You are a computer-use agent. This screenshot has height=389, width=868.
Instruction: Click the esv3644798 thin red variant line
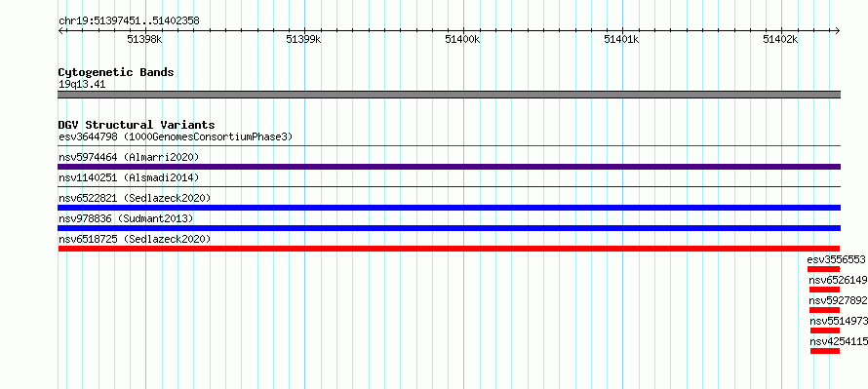[449, 146]
